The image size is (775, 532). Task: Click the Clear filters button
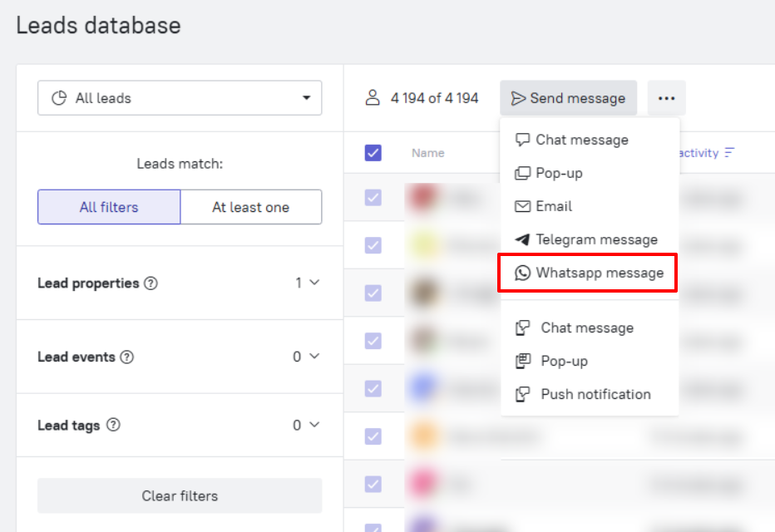point(180,495)
